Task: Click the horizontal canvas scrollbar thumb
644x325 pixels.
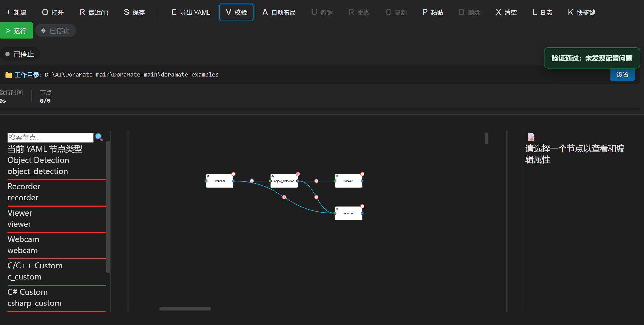Action: tap(185, 309)
